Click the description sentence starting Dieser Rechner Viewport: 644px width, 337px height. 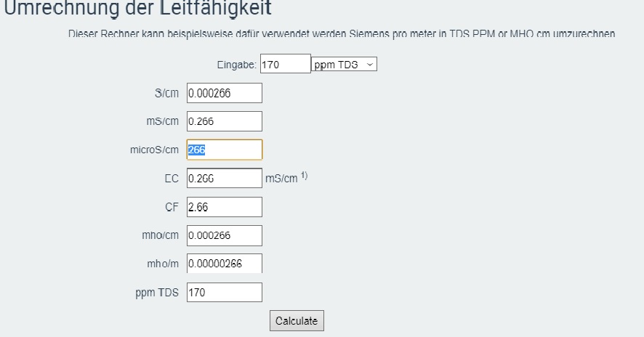click(342, 33)
